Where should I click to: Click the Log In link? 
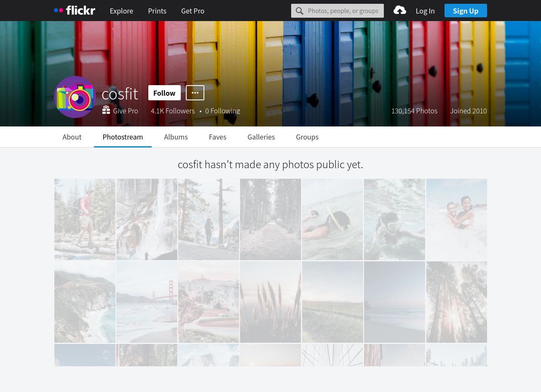pos(425,11)
